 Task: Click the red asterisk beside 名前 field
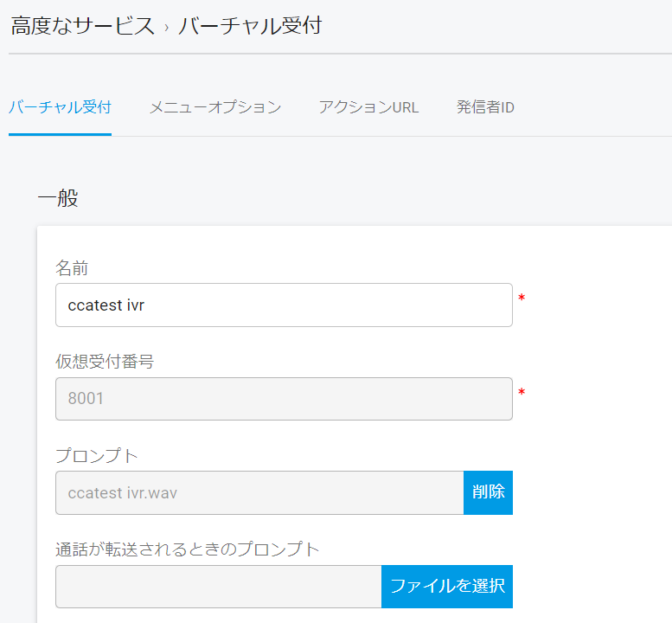click(522, 298)
